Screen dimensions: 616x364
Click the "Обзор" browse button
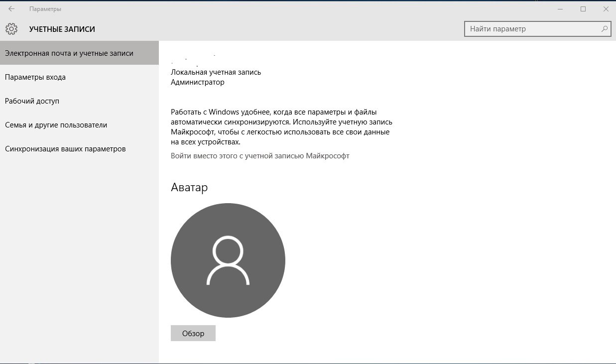click(x=193, y=333)
